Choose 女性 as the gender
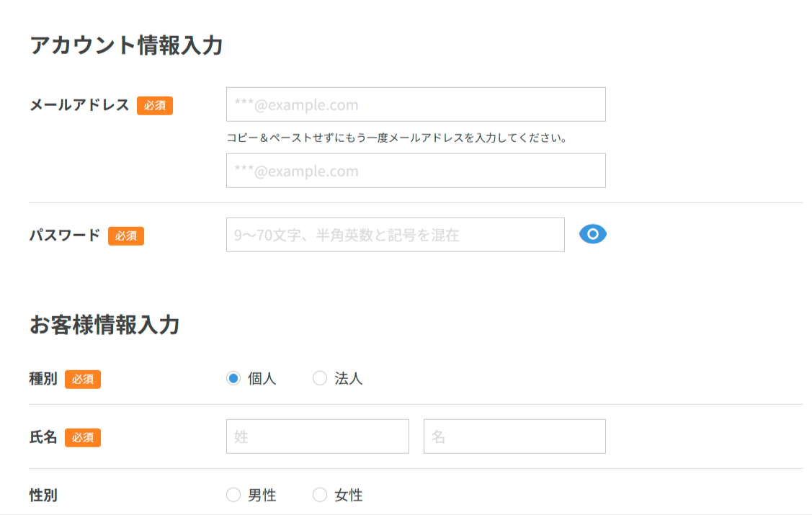The height and width of the screenshot is (515, 812). (x=320, y=495)
